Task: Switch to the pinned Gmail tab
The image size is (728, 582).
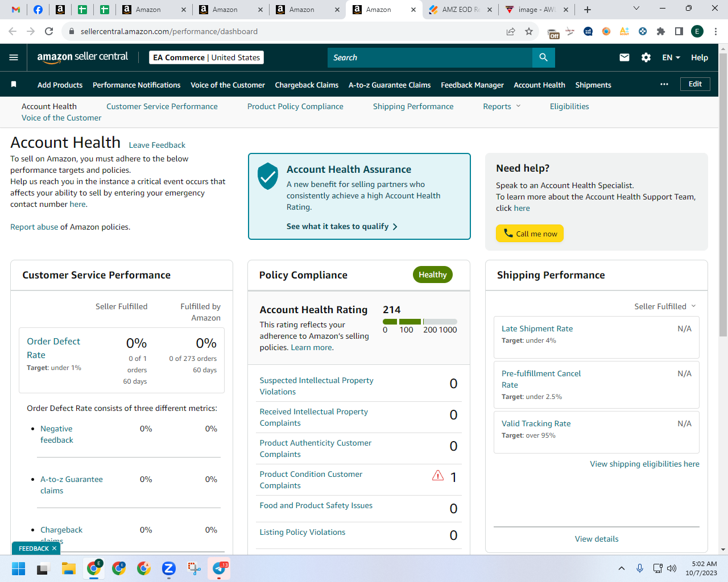Action: point(16,10)
